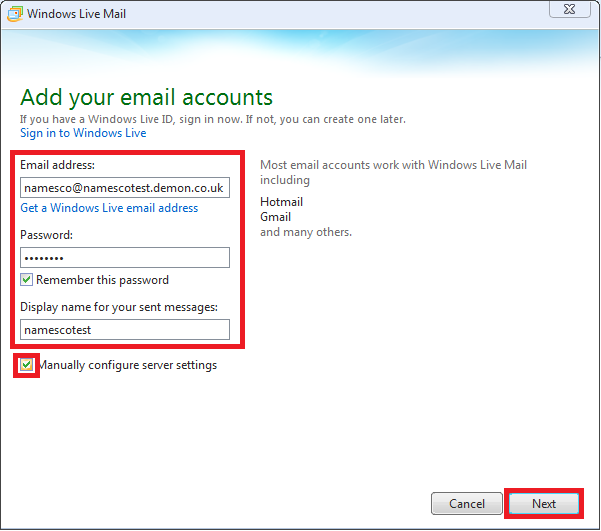
Task: Click the 'Add your email accounts' heading
Action: pyautogui.click(x=146, y=98)
